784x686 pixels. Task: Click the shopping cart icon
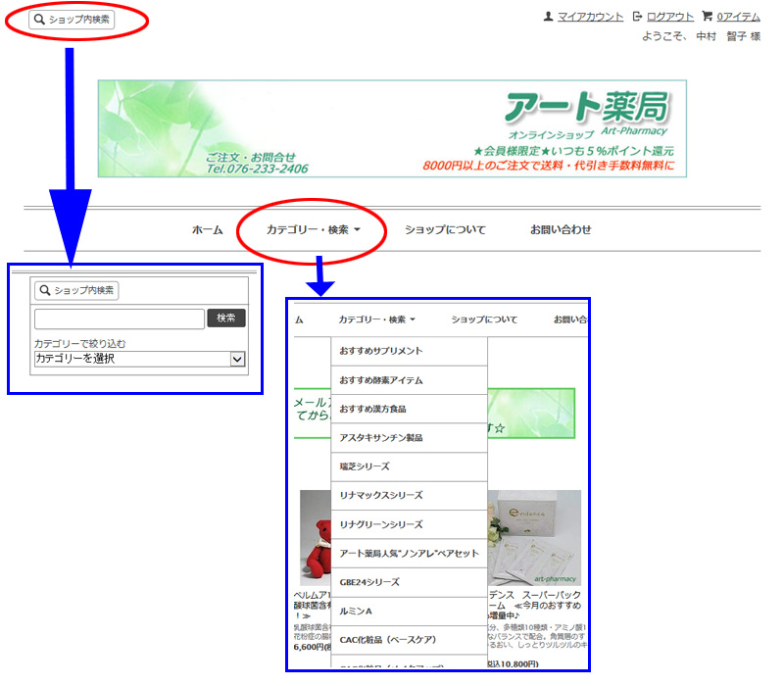click(707, 16)
